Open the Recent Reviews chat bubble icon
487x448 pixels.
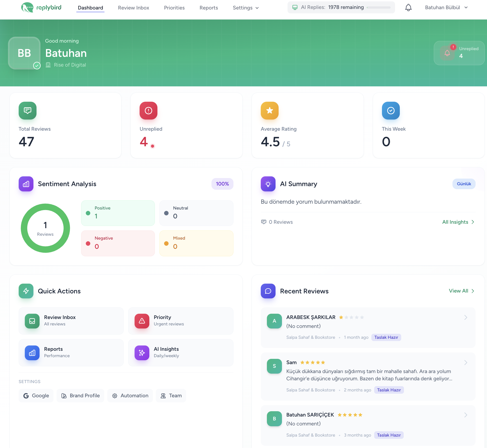268,291
